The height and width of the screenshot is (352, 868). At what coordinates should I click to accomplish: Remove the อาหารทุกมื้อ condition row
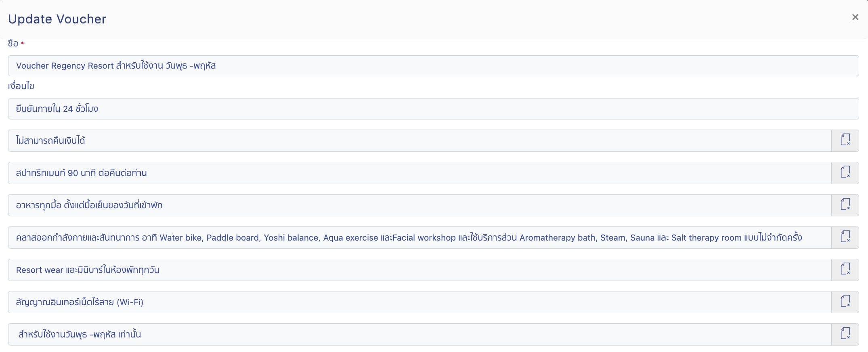click(845, 205)
